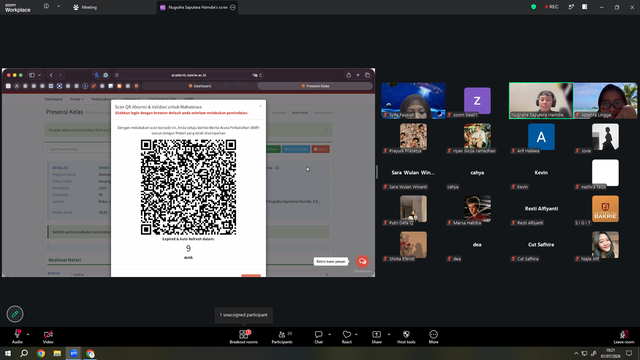Open the Chat panel
The width and height of the screenshot is (640, 360).
click(318, 337)
